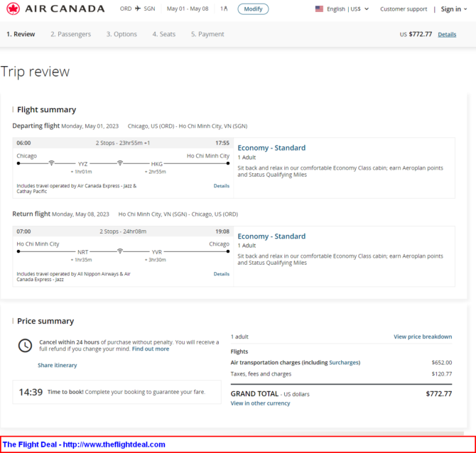Click the 06:00 departure time
476x453 pixels.
point(23,143)
